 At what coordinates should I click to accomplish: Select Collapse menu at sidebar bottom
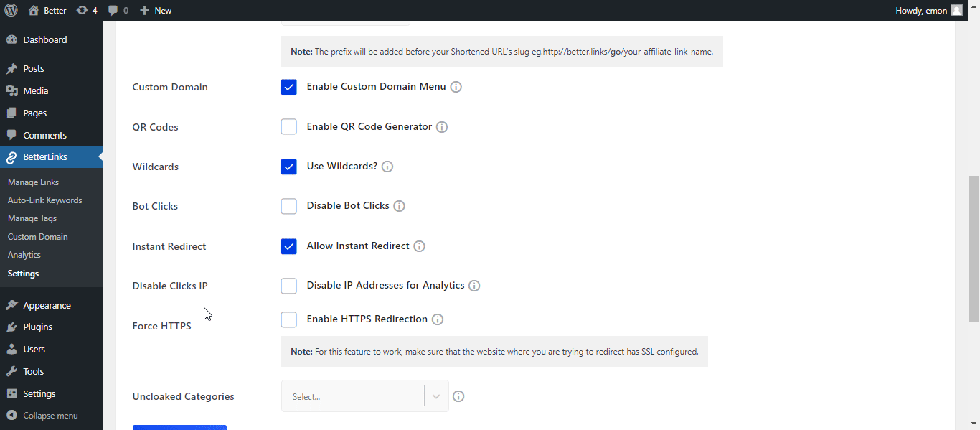pyautogui.click(x=45, y=415)
